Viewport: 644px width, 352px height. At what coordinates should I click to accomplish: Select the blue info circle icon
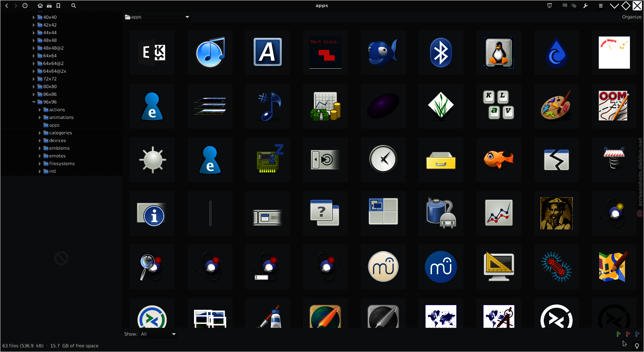[152, 213]
